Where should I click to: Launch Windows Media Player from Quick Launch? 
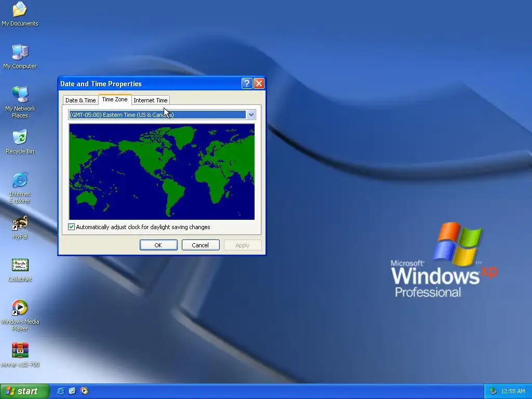[x=84, y=391]
